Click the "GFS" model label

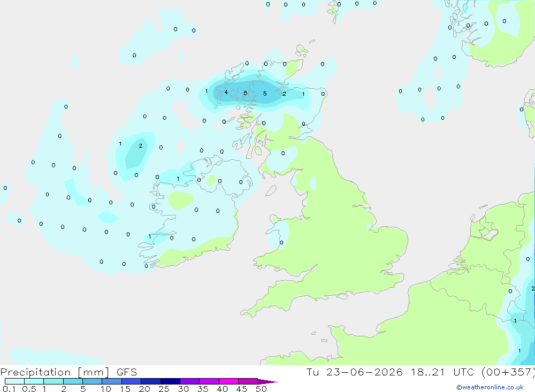[127, 372]
